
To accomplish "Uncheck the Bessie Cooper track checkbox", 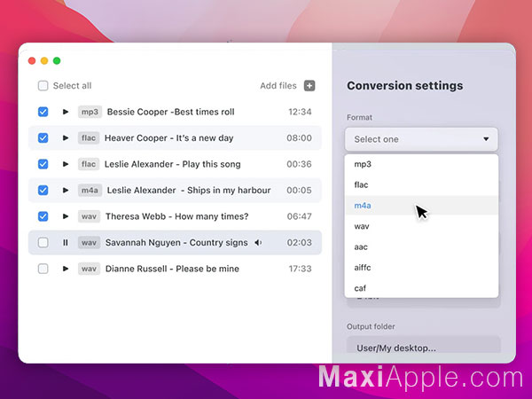I will 43,112.
